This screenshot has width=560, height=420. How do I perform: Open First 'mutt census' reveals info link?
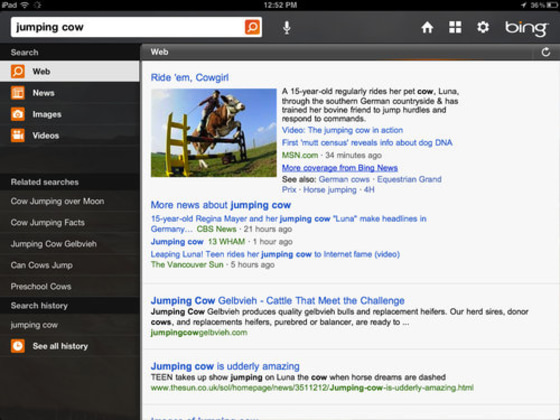367,142
